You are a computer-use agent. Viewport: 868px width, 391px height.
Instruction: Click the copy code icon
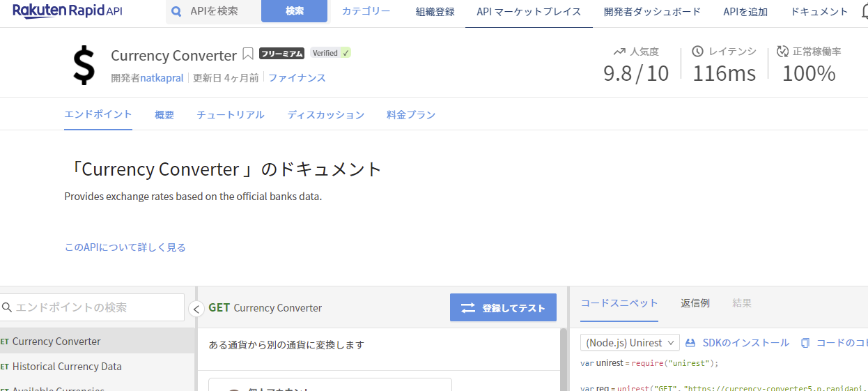click(x=805, y=343)
